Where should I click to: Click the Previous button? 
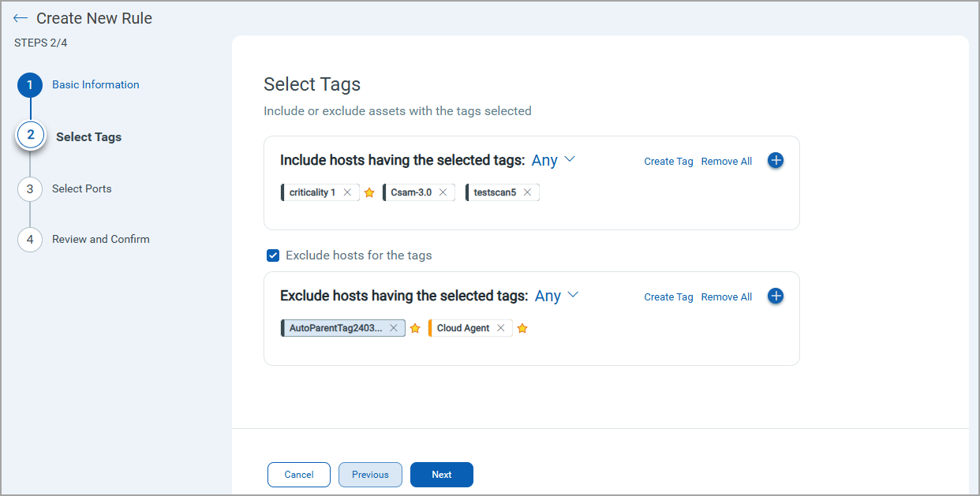pos(370,475)
